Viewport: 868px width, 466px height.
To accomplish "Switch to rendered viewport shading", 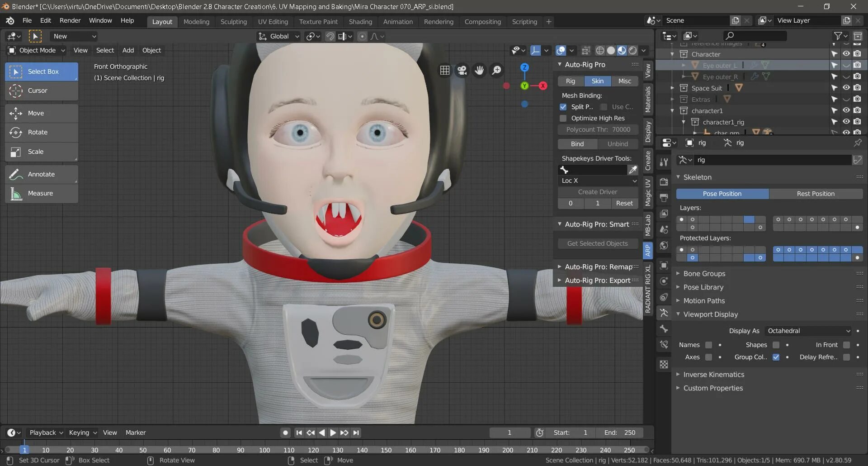I will tap(632, 50).
